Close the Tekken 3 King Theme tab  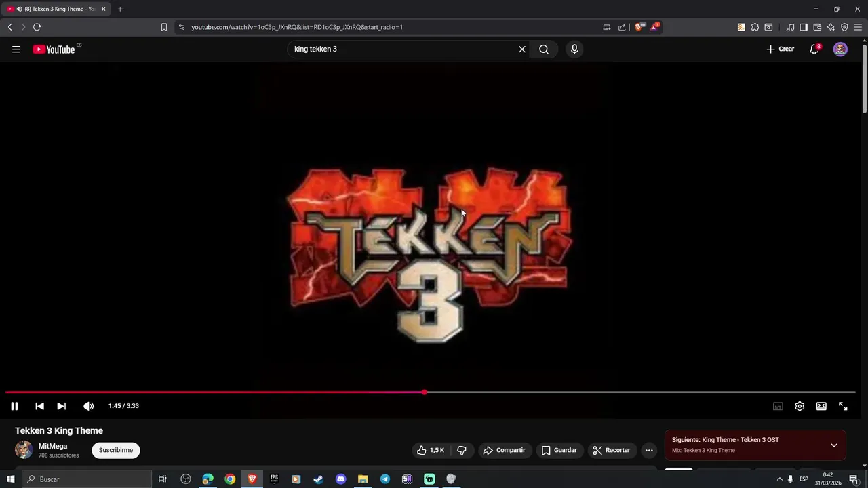point(104,9)
